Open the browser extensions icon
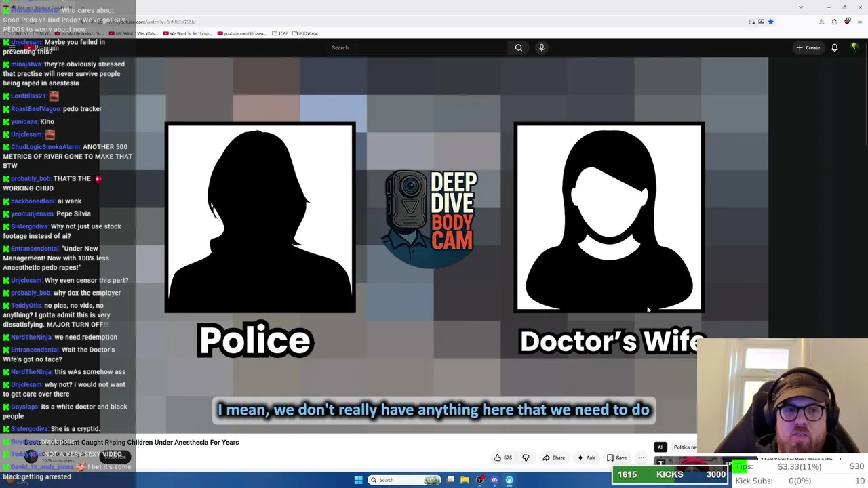Image resolution: width=868 pixels, height=488 pixels. click(834, 22)
